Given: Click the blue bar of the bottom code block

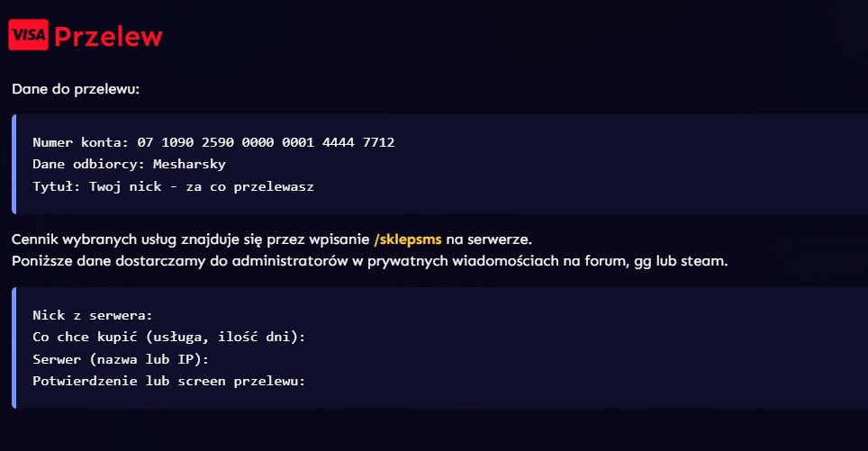Looking at the screenshot, I should [x=14, y=348].
